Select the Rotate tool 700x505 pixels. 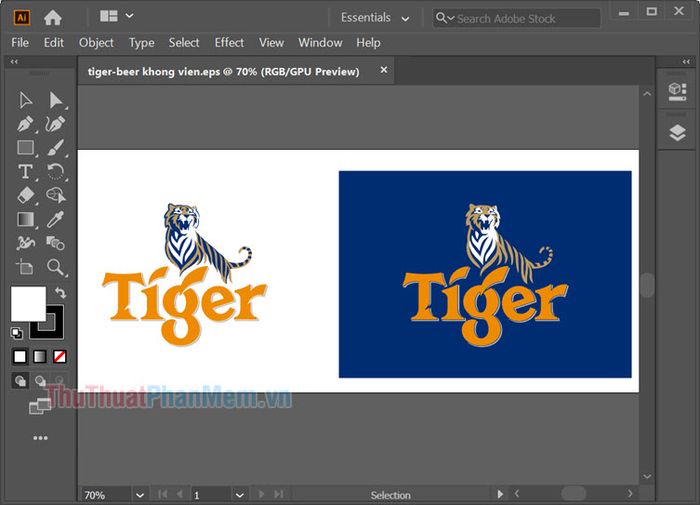click(55, 171)
